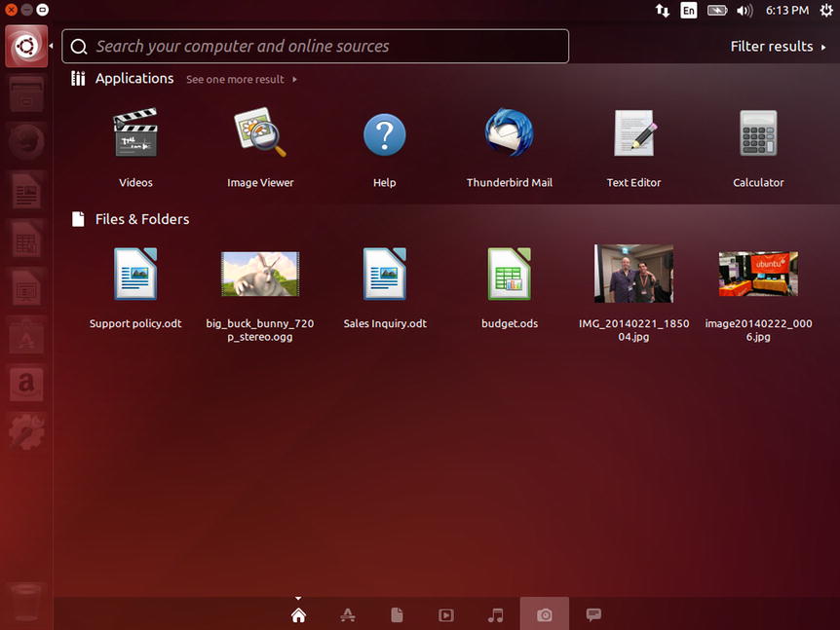Select the Home lens at bottom
Viewport: 840px width, 630px height.
point(298,614)
